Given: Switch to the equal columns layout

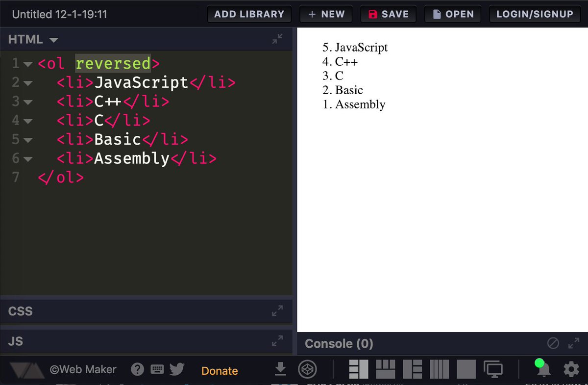Looking at the screenshot, I should (439, 369).
